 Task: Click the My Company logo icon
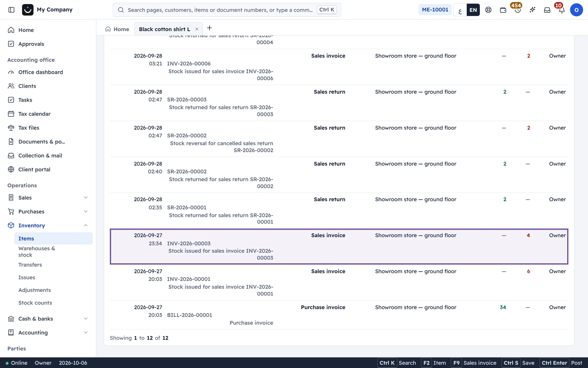tap(28, 10)
